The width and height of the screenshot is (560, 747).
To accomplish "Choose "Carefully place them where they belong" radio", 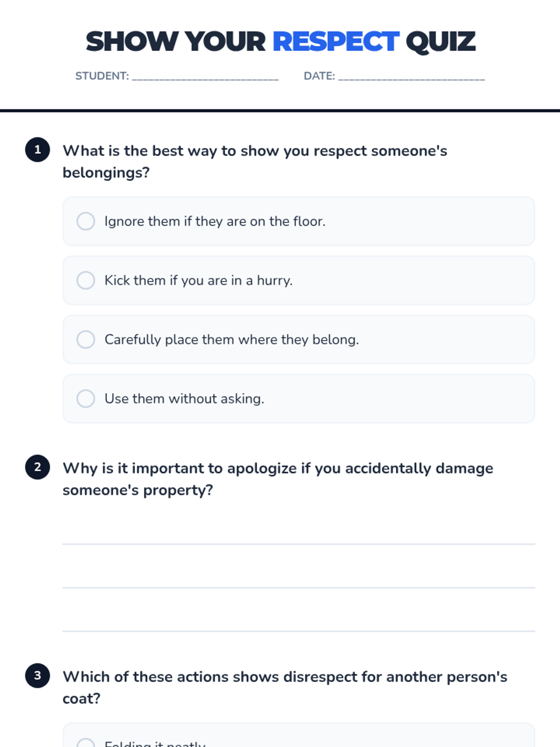I will [x=86, y=339].
